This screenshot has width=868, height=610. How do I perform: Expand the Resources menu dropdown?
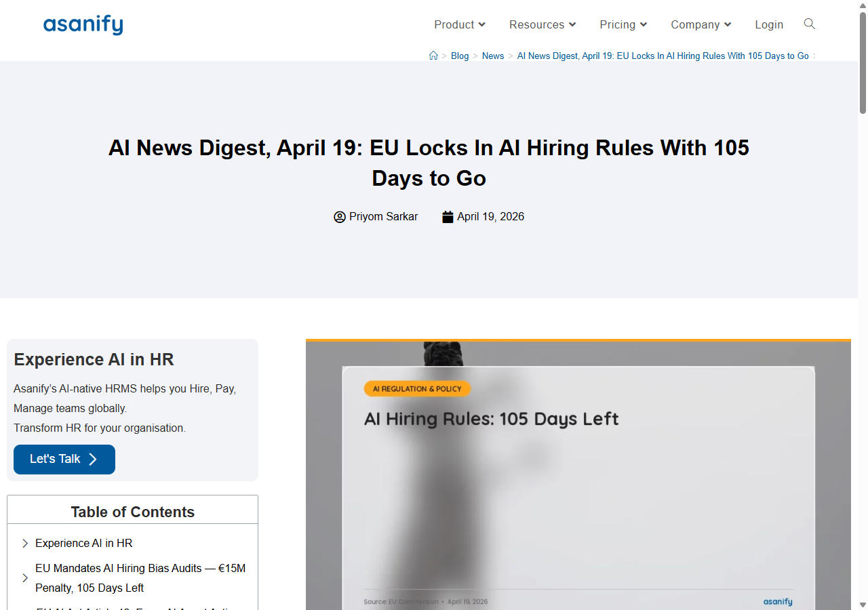542,24
